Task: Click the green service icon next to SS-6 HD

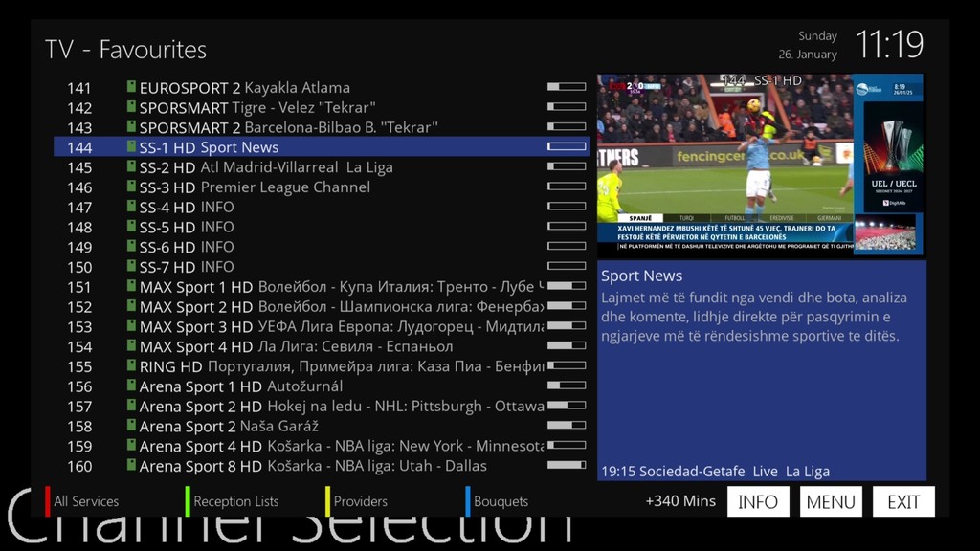Action: 131,246
